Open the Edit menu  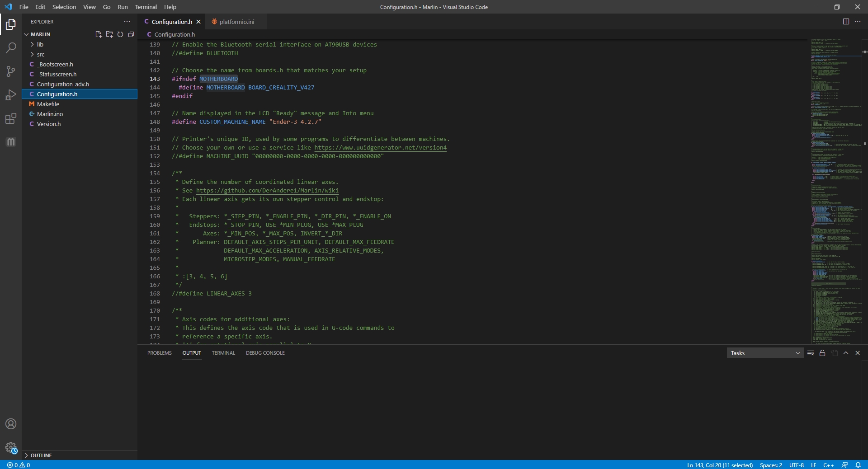coord(40,7)
